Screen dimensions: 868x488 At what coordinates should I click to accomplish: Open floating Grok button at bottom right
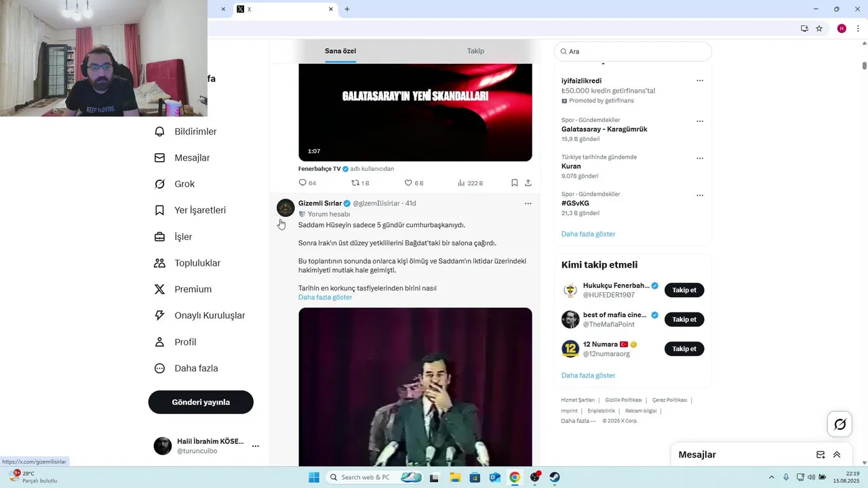pyautogui.click(x=840, y=424)
